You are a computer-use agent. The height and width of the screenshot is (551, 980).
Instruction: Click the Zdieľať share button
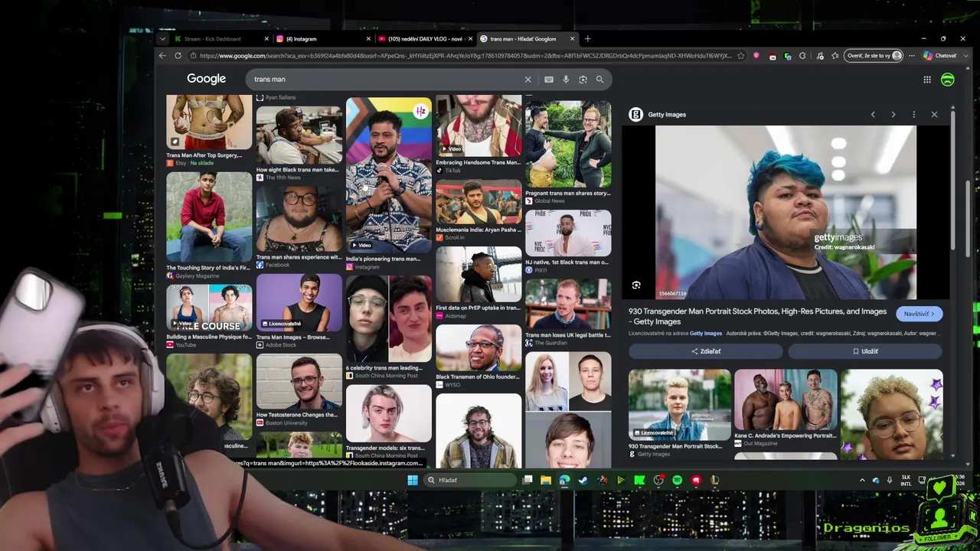(706, 351)
